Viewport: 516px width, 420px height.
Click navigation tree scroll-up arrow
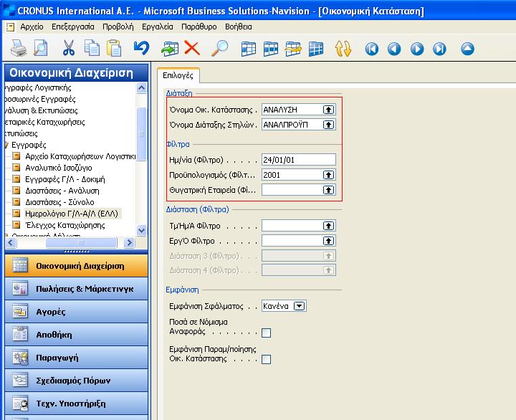click(141, 88)
